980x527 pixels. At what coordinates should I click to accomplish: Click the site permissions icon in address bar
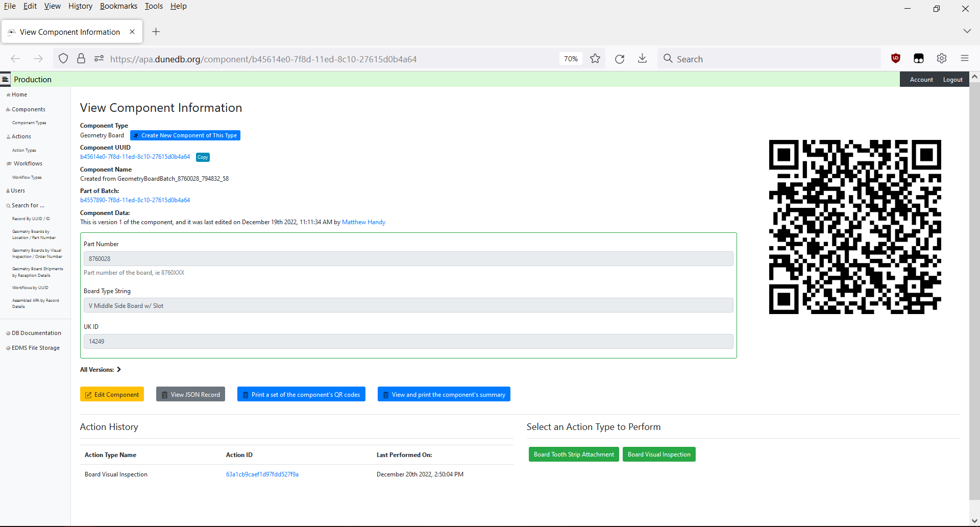point(99,59)
